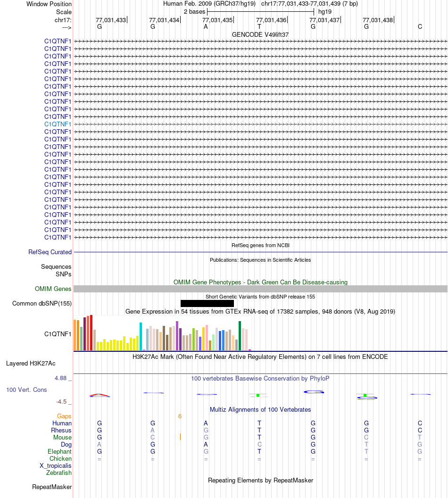Select the Dog alignment row label
448x498 pixels.
click(66, 444)
